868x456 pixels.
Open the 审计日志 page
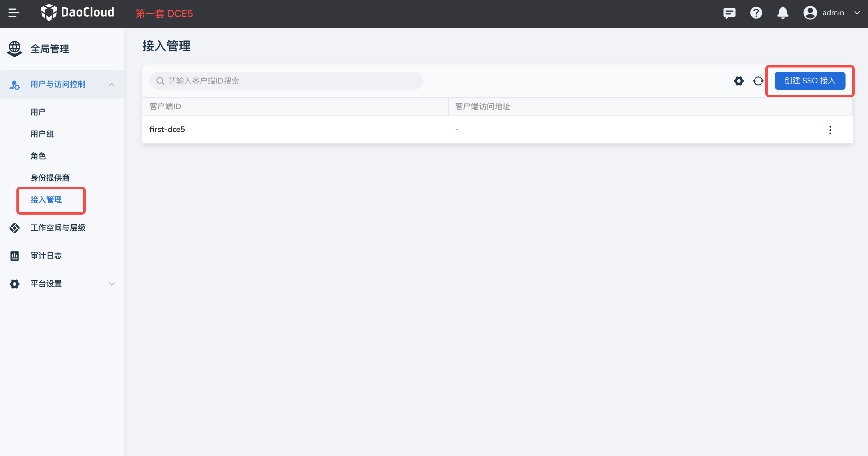coord(46,256)
